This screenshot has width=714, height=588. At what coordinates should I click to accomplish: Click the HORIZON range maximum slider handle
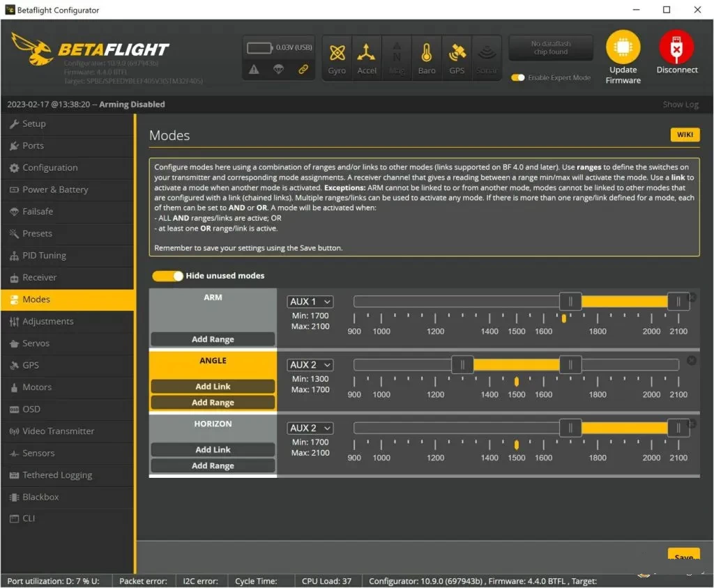click(x=678, y=428)
